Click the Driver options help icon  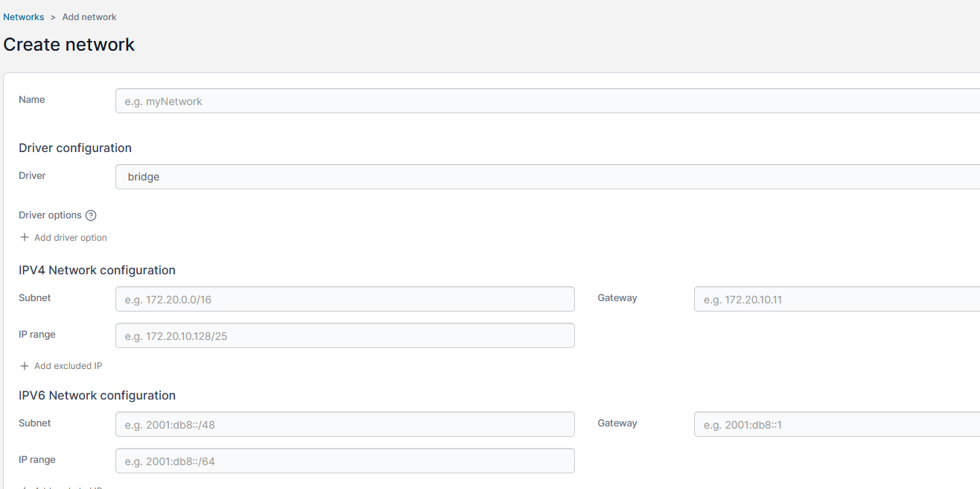coord(91,215)
